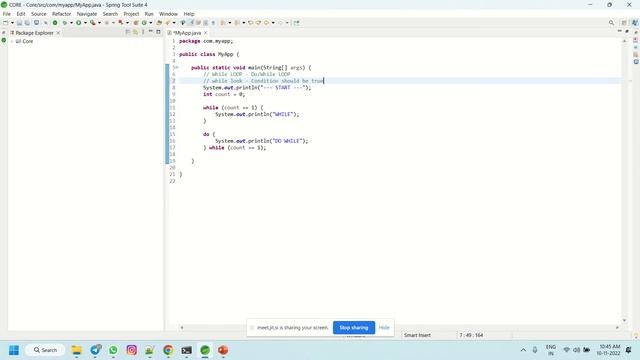The width and height of the screenshot is (640, 360).
Task: Collapse the main method fold at line 5
Action: (x=177, y=67)
